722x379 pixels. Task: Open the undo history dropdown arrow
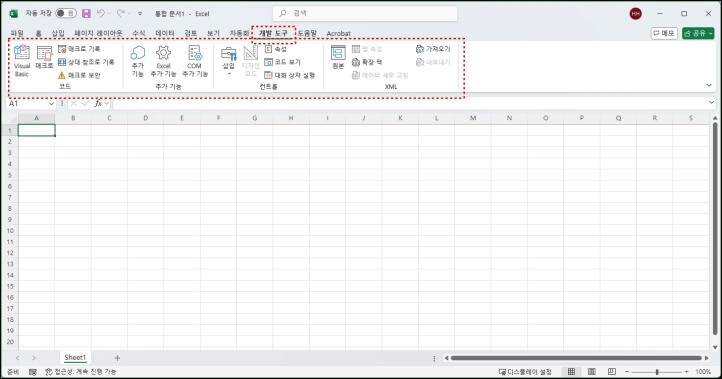click(x=109, y=13)
